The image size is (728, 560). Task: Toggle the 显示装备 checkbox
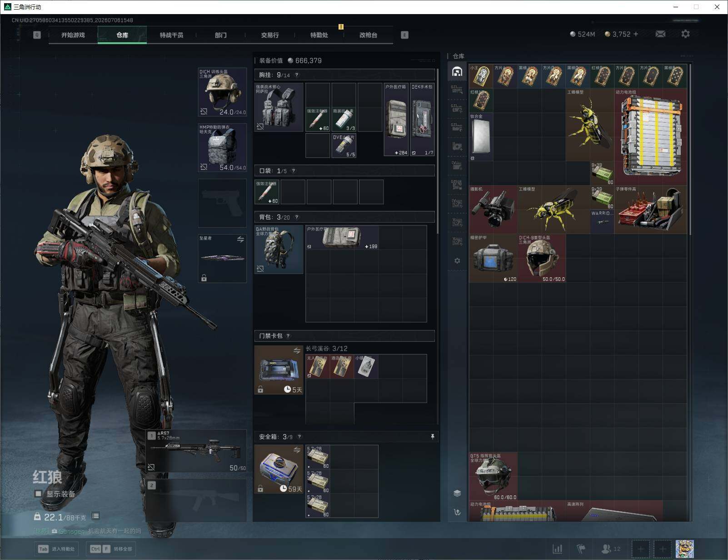point(38,494)
